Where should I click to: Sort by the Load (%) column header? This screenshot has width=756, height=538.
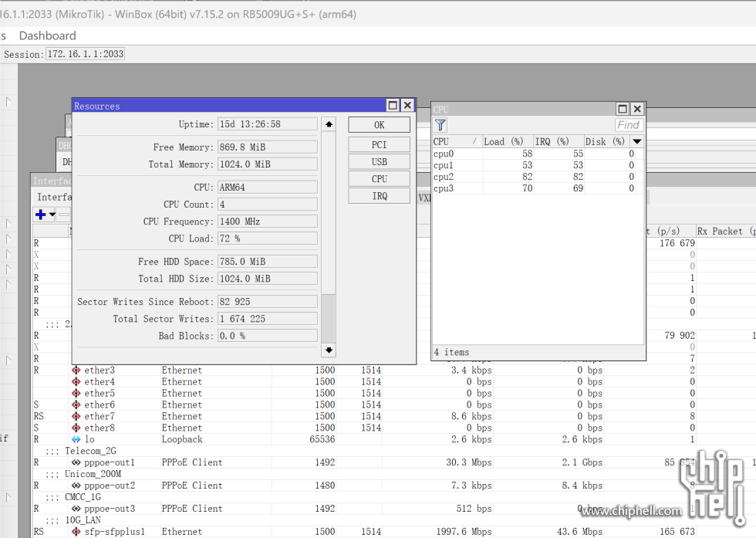508,141
